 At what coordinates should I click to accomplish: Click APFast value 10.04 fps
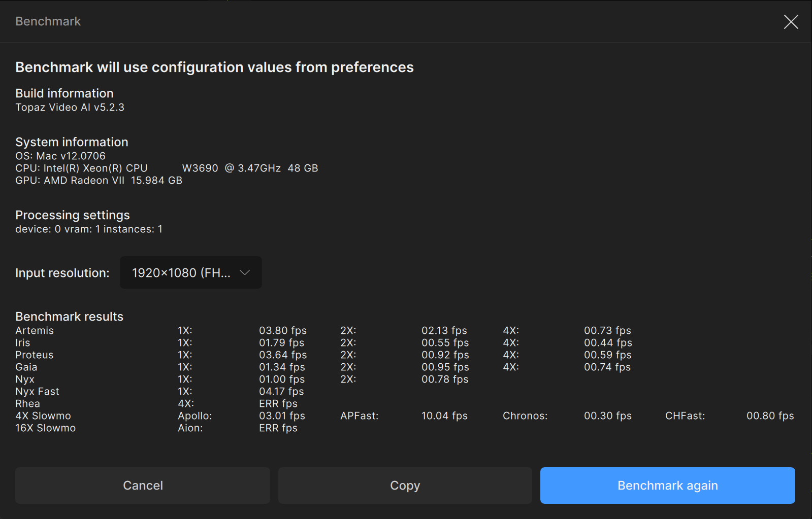pos(444,416)
